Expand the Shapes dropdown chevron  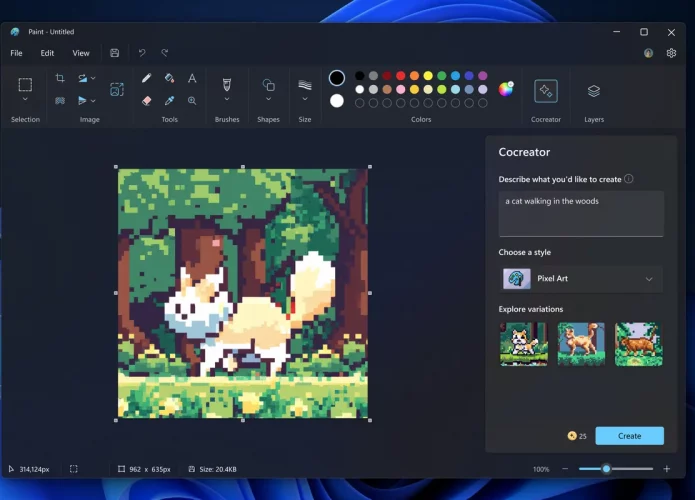tap(269, 99)
